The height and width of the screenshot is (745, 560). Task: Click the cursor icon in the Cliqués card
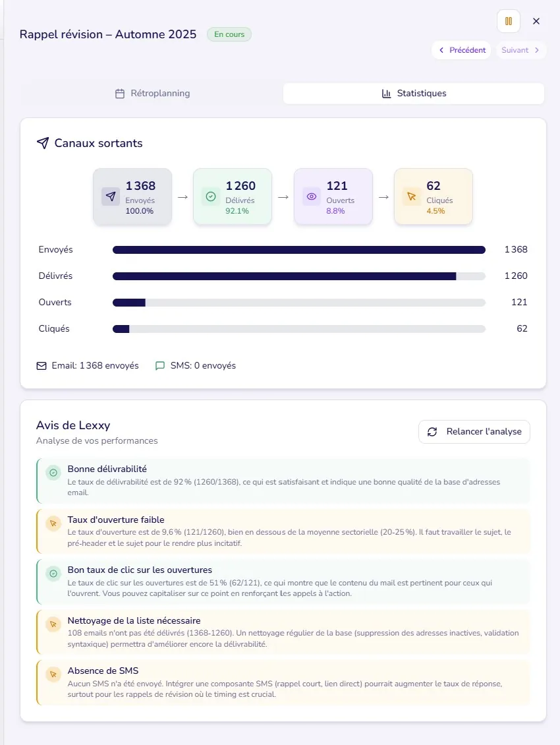coord(412,196)
